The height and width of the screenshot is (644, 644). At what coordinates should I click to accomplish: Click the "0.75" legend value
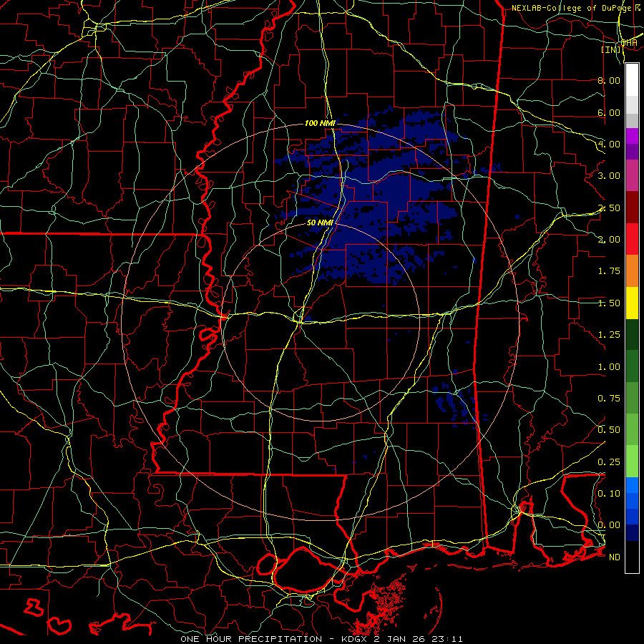[x=609, y=399]
